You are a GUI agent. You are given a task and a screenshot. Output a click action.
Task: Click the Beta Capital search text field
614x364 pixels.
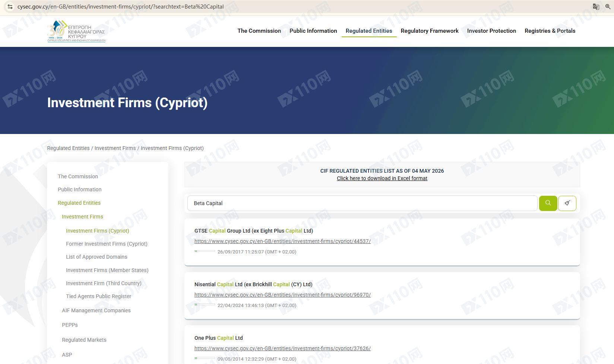[362, 203]
